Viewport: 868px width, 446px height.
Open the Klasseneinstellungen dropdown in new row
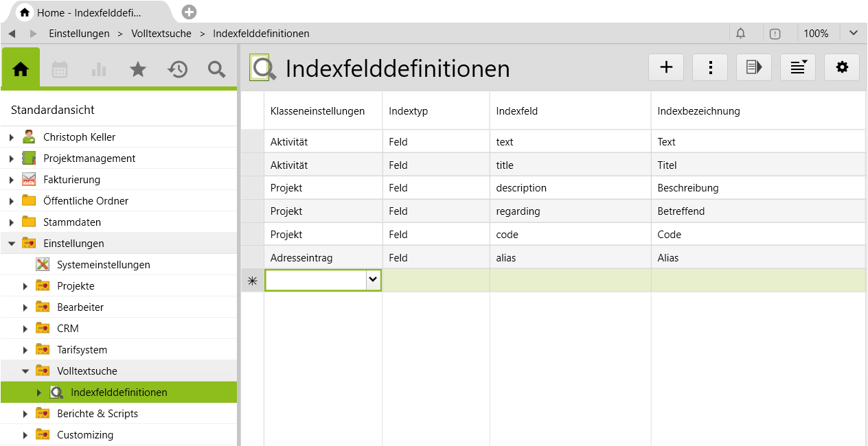pyautogui.click(x=373, y=279)
